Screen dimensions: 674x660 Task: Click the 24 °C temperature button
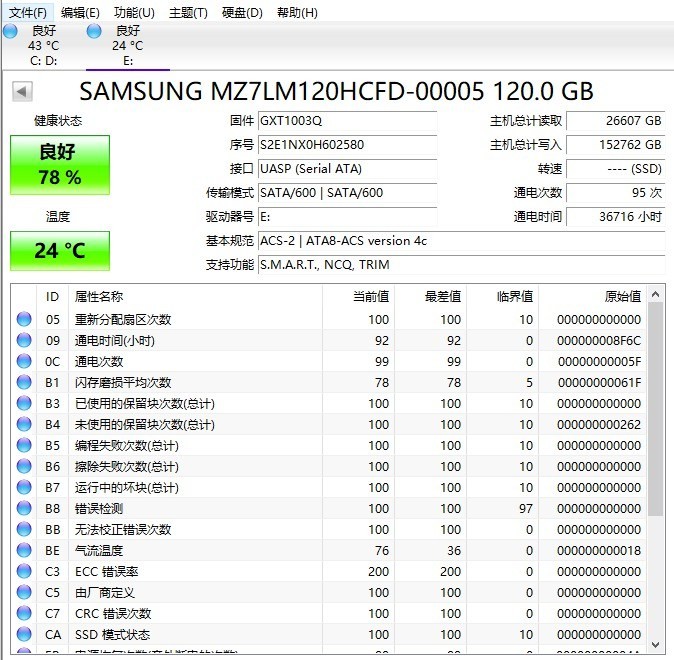pyautogui.click(x=60, y=251)
